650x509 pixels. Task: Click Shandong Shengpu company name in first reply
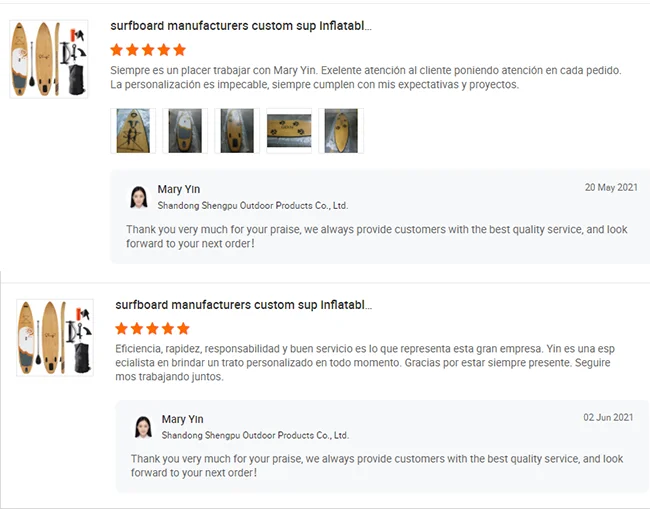[252, 205]
